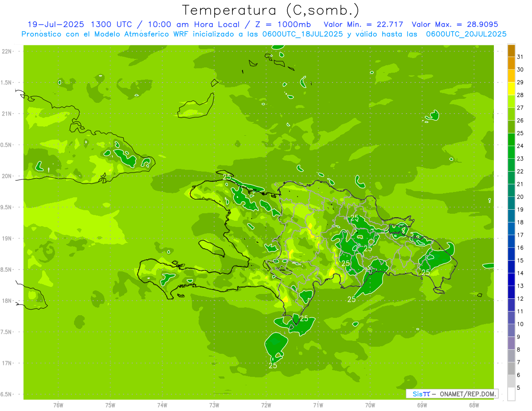Click the longitude label "68W"
Image resolution: width=532 pixels, height=411 pixels.
click(474, 405)
